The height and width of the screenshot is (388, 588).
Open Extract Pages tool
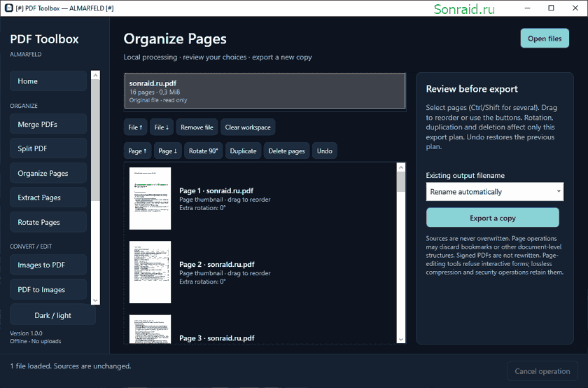(48, 198)
